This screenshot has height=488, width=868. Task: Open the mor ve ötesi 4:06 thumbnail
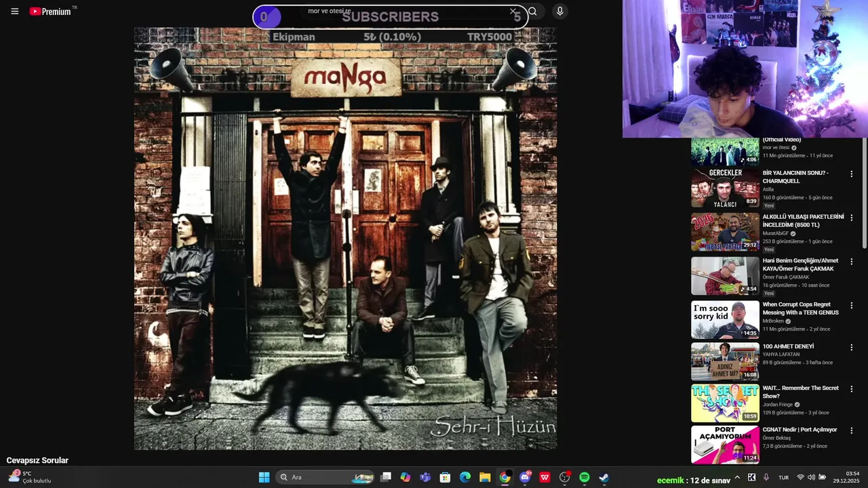click(725, 152)
